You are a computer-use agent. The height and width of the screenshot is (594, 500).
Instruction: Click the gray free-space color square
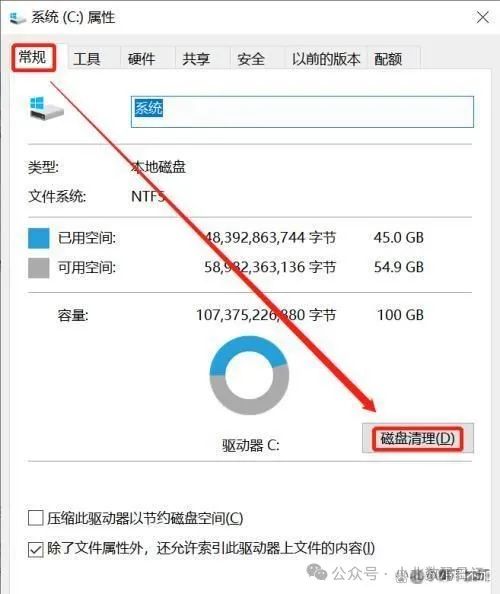[x=39, y=268]
